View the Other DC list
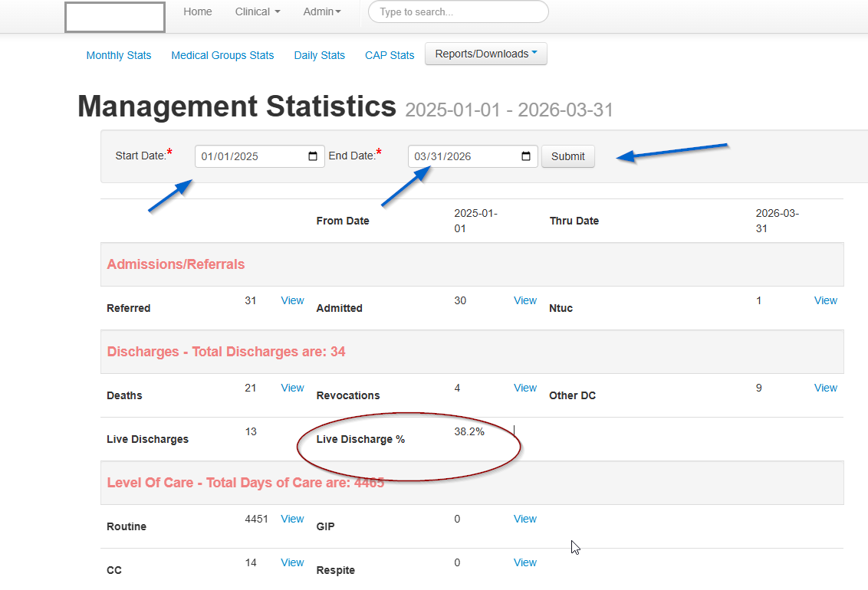The image size is (868, 590). [x=825, y=388]
